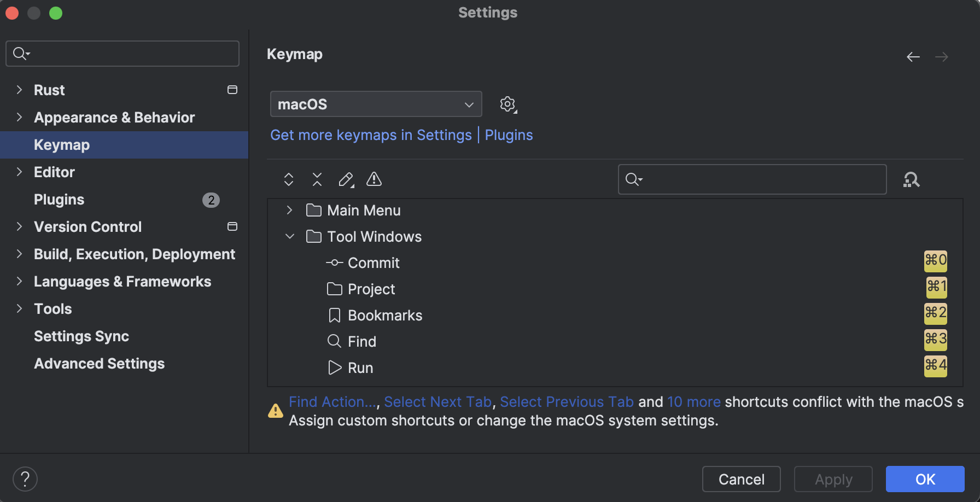980x502 pixels.
Task: Open the macOS keymap dropdown
Action: [x=376, y=104]
